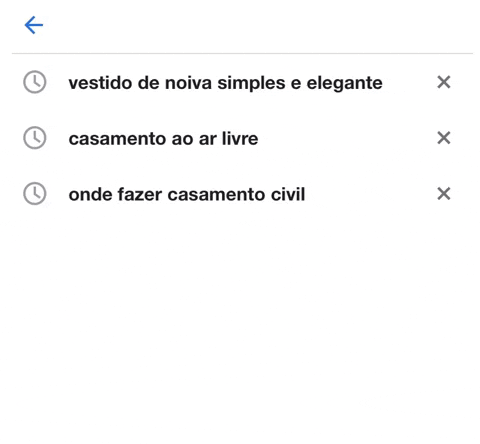This screenshot has width=480, height=444.
Task: Remove 'onde fazer casamento civil' from history
Action: pyautogui.click(x=444, y=194)
